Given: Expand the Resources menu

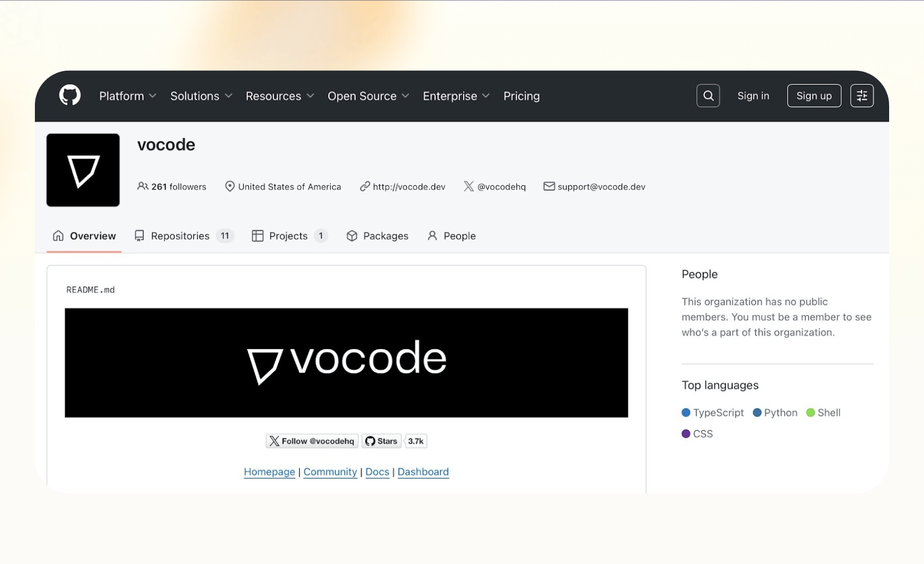Looking at the screenshot, I should (x=279, y=96).
